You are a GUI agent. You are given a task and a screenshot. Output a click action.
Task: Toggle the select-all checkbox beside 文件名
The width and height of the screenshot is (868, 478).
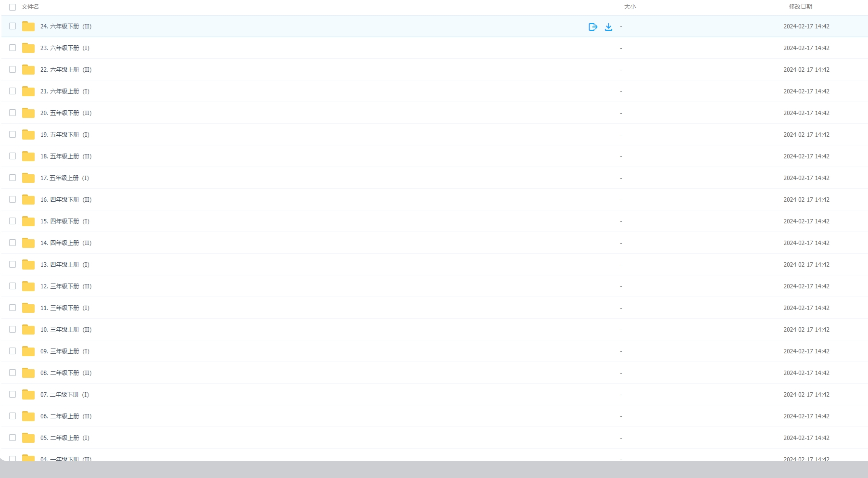pyautogui.click(x=13, y=7)
